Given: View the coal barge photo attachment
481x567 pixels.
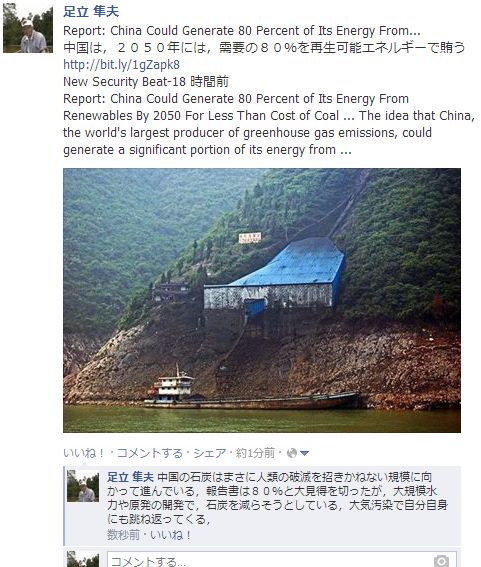Looking at the screenshot, I should coord(262,300).
